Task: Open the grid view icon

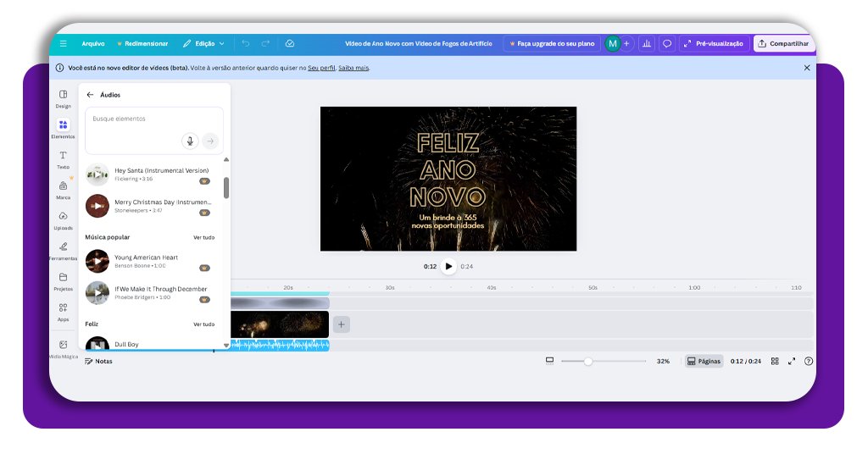Action: coord(775,361)
